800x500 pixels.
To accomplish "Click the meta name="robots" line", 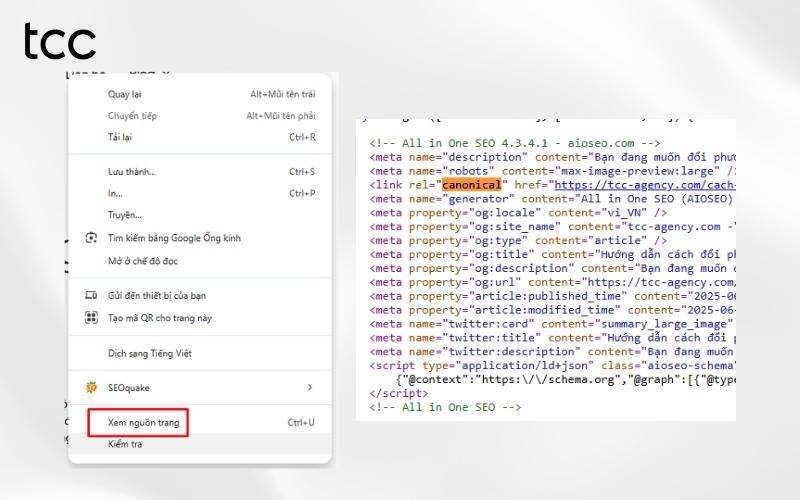I will pos(553,171).
